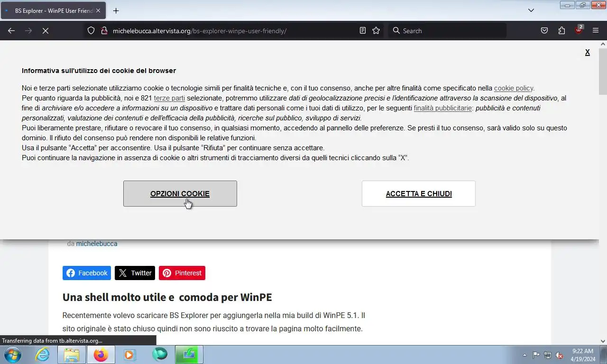
Task: Open the Action Center flag icon
Action: (536, 355)
